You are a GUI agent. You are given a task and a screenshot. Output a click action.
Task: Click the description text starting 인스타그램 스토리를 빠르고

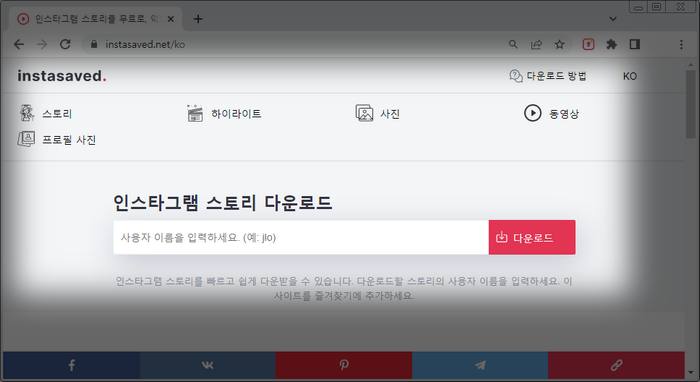344,288
